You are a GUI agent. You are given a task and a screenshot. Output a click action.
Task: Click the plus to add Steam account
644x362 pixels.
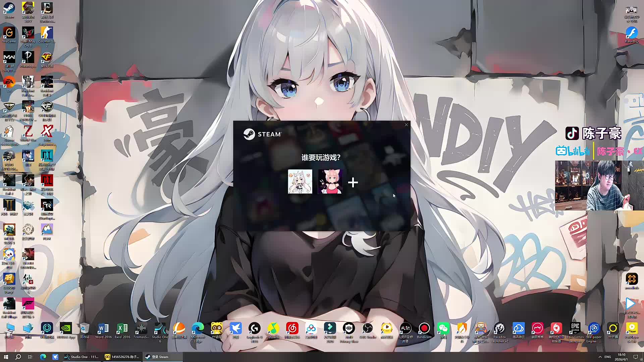point(353,182)
